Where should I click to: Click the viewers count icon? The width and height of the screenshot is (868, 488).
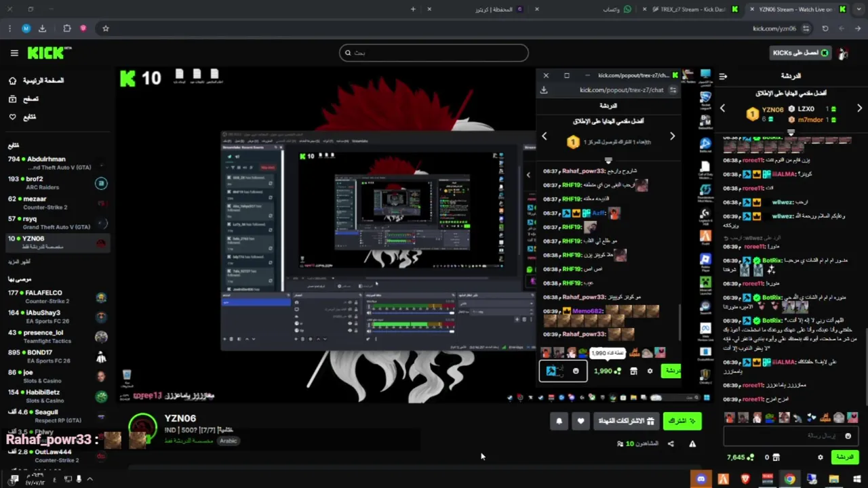pyautogui.click(x=620, y=444)
